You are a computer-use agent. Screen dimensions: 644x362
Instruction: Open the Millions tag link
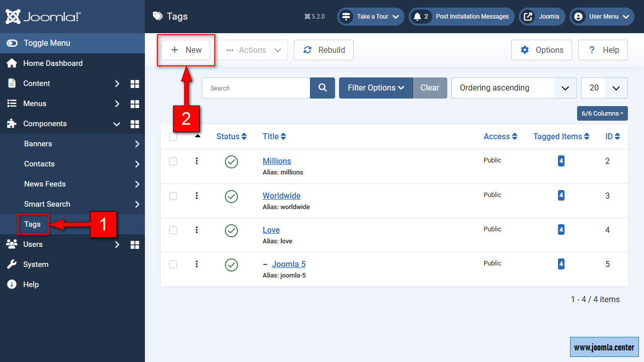pos(277,161)
